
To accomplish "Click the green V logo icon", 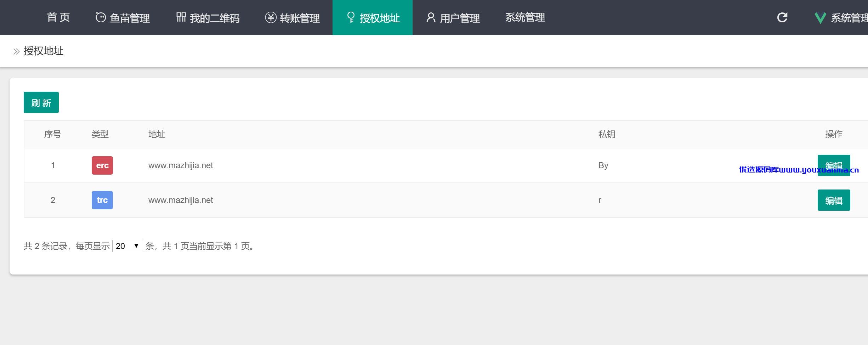I will pos(820,18).
